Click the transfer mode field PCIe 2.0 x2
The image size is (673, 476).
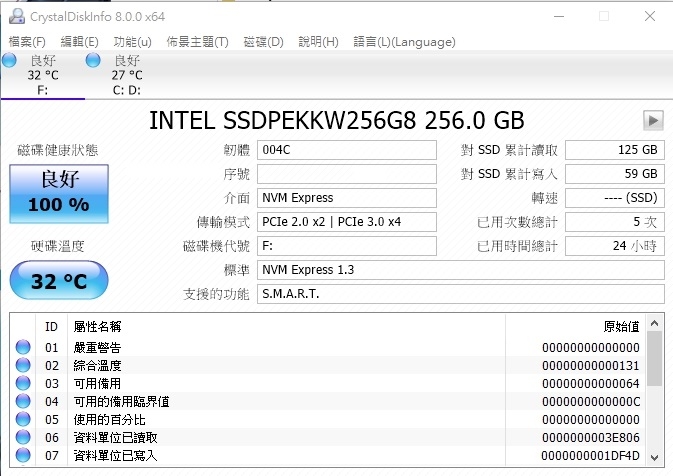[347, 222]
